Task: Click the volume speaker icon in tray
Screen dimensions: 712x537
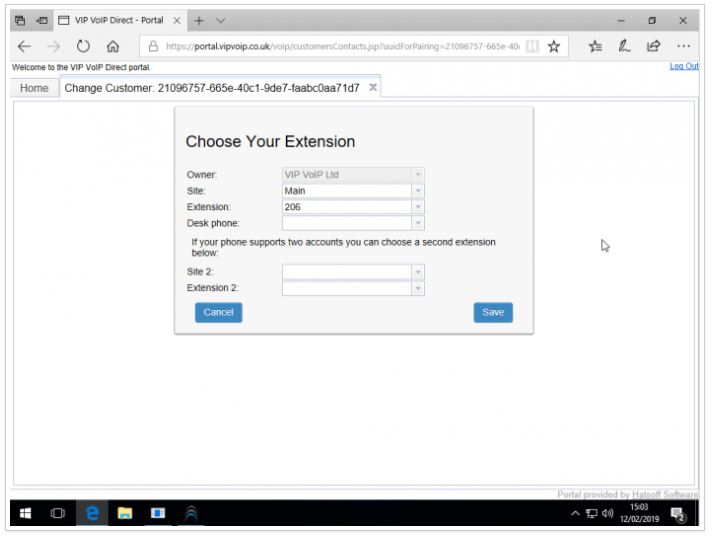Action: (608, 513)
